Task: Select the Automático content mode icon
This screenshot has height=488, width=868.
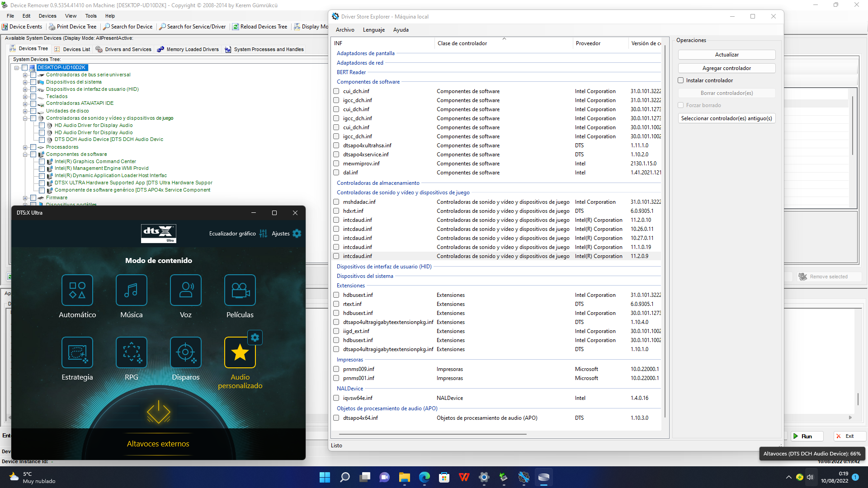Action: coord(77,290)
